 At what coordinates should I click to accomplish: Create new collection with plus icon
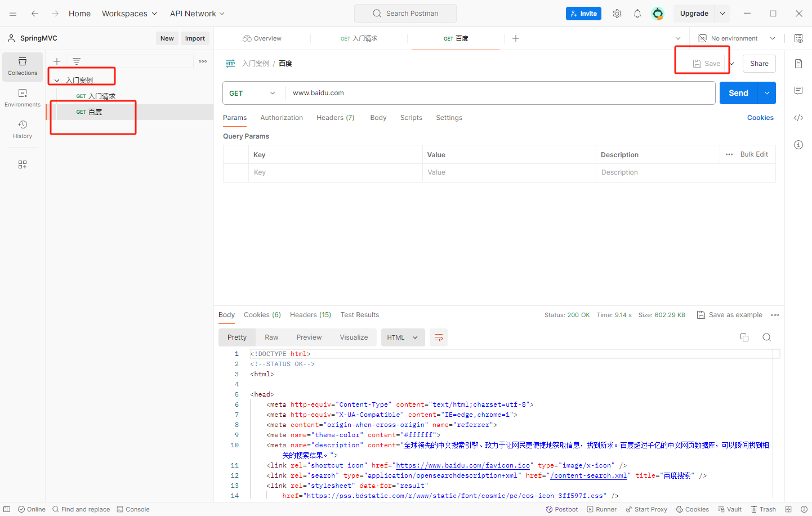57,61
